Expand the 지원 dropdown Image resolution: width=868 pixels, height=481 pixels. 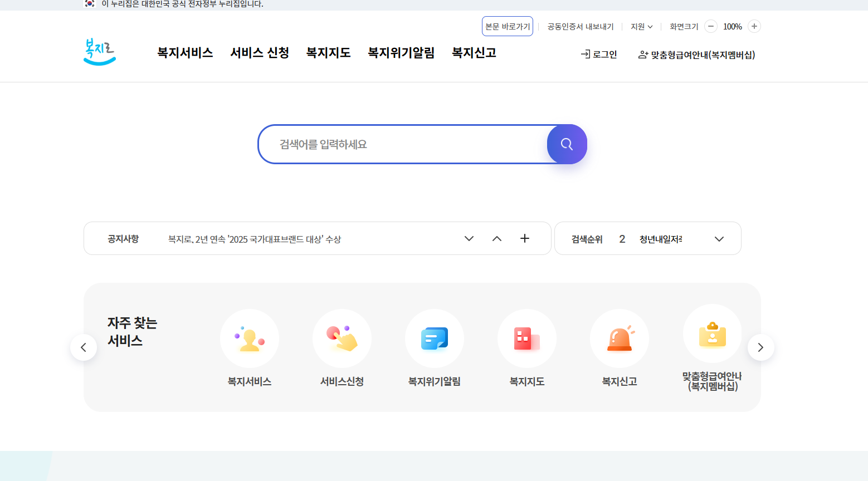[x=641, y=26]
